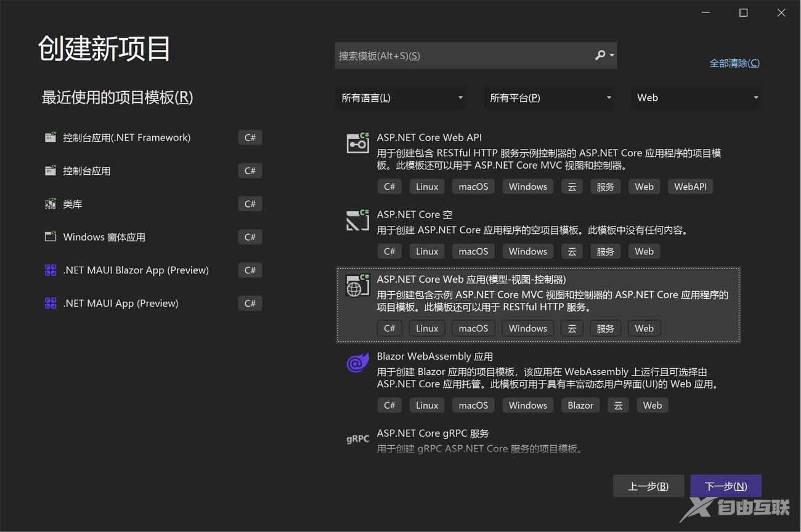Viewport: 801px width, 532px height.
Task: Click the C# badge beside Windows 窗体应用
Action: 250,237
